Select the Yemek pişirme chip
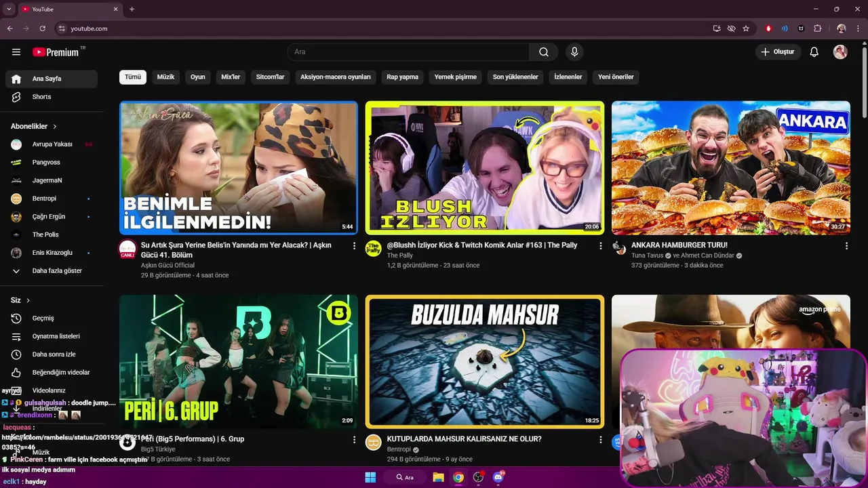 point(456,77)
